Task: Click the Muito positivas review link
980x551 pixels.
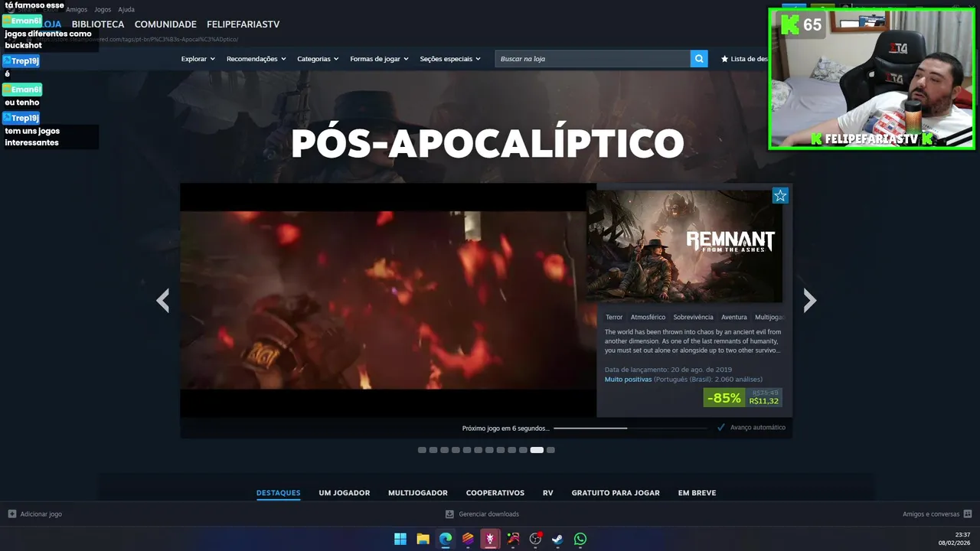Action: pos(628,380)
